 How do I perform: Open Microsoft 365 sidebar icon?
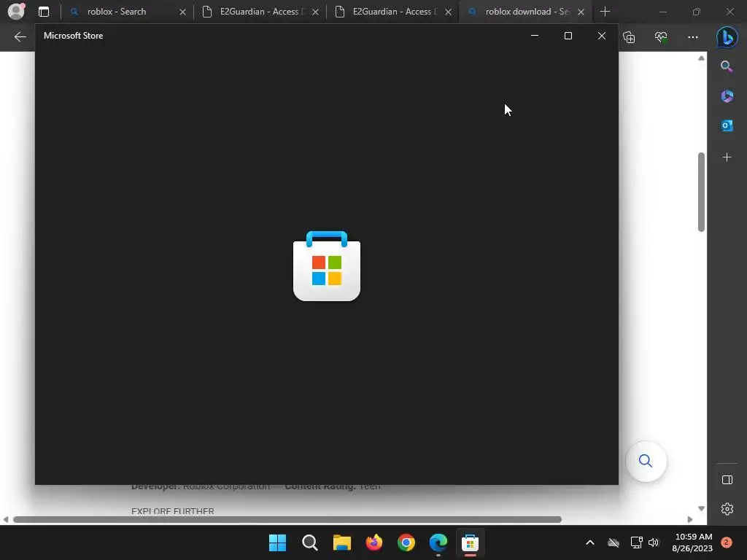coord(727,96)
